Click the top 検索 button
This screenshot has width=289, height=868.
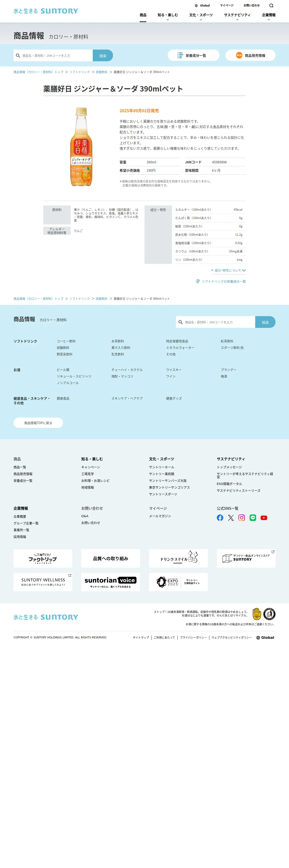103,56
